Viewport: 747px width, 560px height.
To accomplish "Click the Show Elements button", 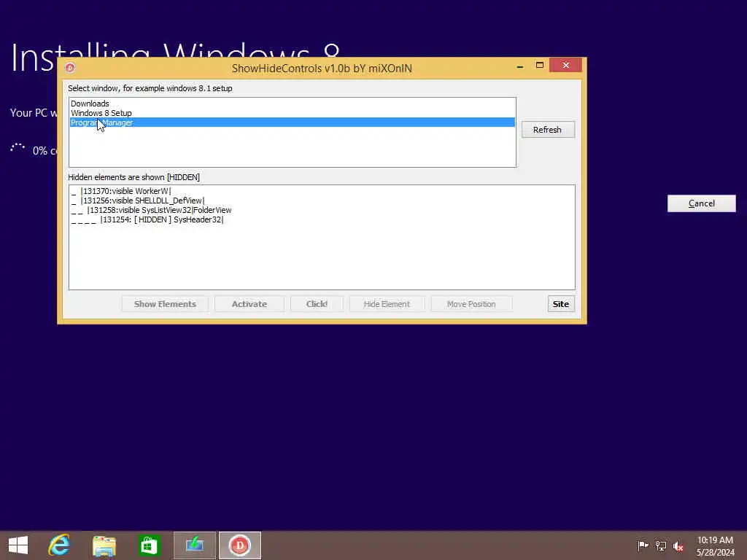I will tap(165, 304).
